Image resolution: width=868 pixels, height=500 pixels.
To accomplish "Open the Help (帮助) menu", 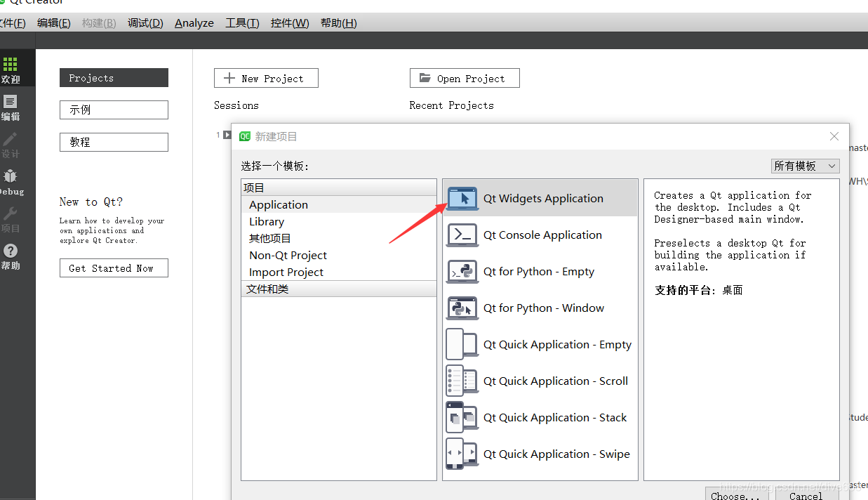I will 338,23.
